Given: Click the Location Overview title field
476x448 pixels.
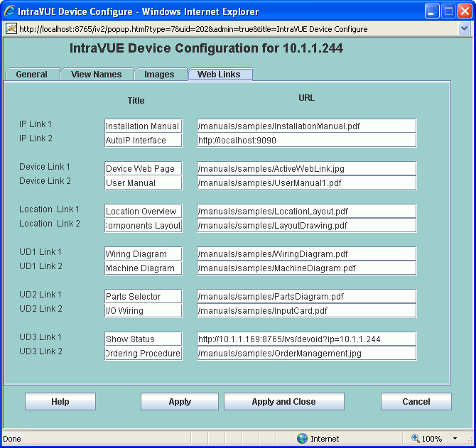Looking at the screenshot, I should click(x=144, y=211).
